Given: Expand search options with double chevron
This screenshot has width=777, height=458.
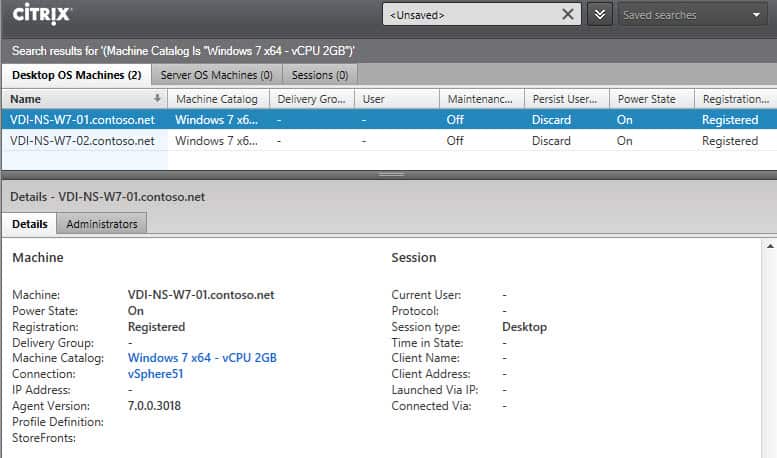Looking at the screenshot, I should click(x=599, y=15).
